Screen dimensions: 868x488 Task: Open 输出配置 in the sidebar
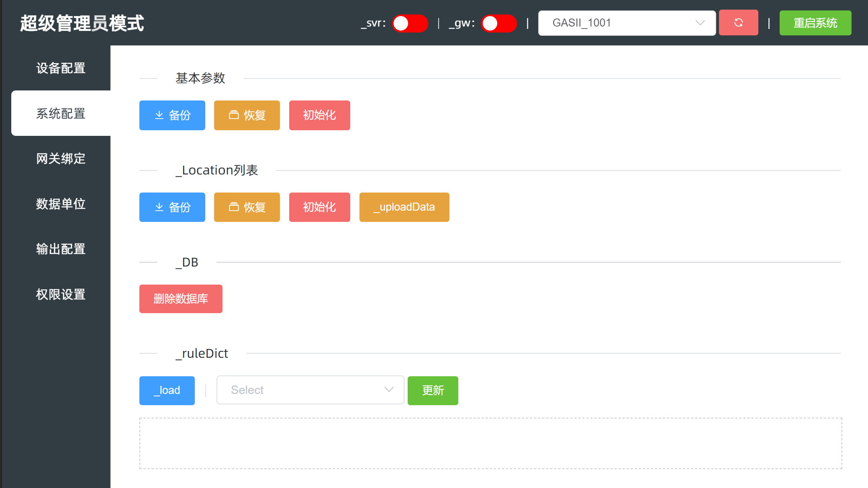(x=61, y=249)
